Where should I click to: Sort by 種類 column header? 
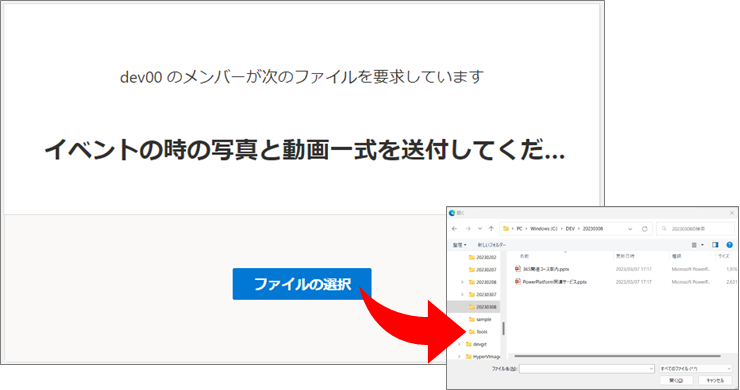tap(677, 256)
